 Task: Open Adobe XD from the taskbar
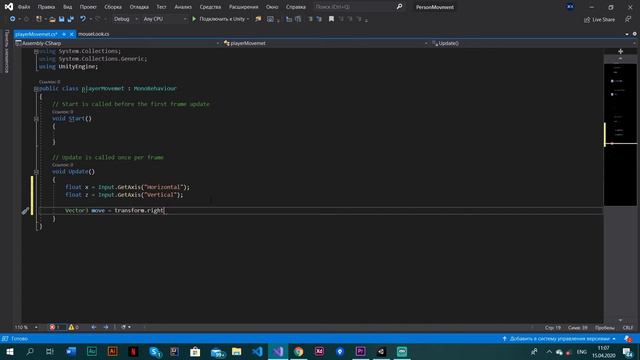319,351
